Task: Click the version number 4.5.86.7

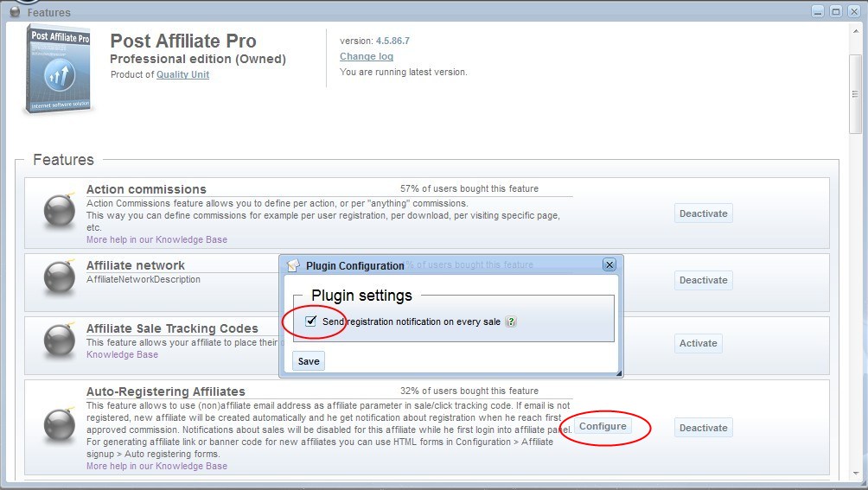Action: click(x=393, y=41)
